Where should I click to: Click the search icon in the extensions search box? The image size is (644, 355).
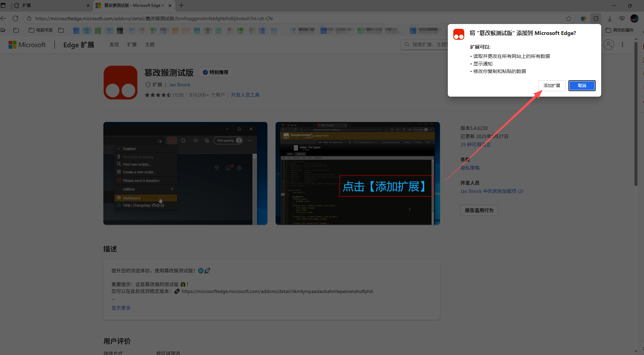(x=407, y=45)
